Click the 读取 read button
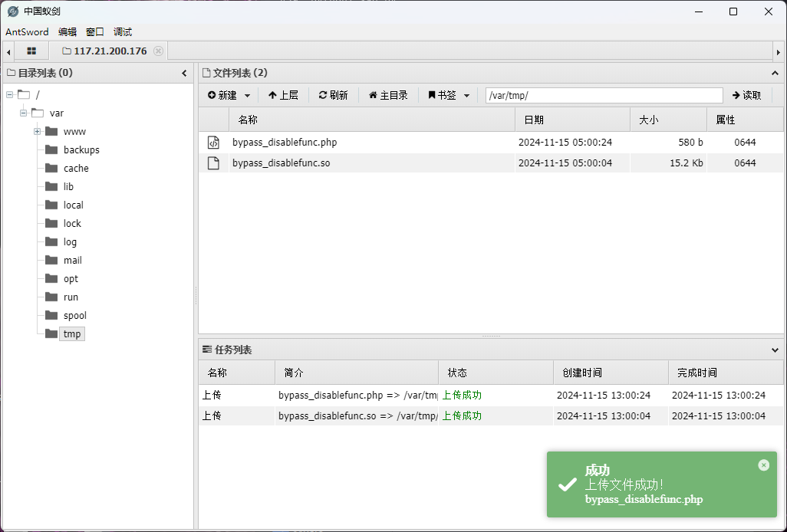The height and width of the screenshot is (532, 787). coord(746,95)
